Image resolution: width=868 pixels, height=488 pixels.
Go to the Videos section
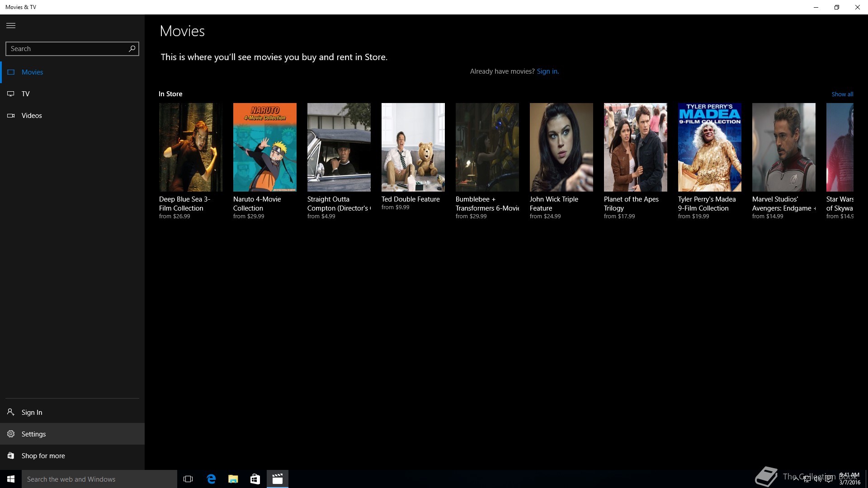pyautogui.click(x=72, y=115)
